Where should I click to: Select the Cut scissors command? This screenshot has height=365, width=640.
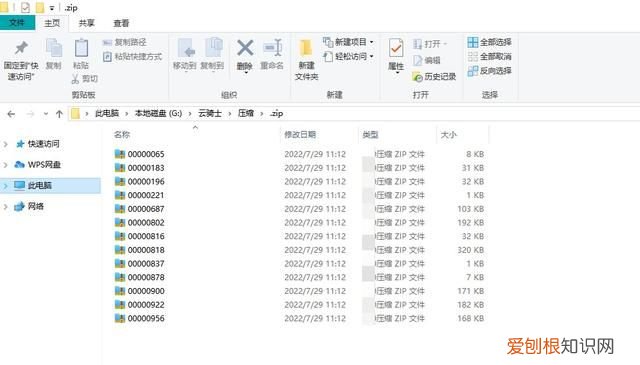tap(84, 78)
